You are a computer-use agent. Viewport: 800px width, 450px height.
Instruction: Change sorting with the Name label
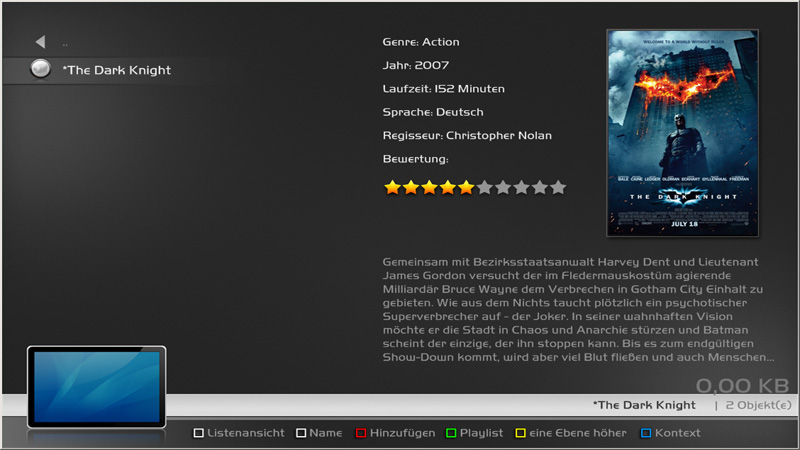click(x=326, y=433)
